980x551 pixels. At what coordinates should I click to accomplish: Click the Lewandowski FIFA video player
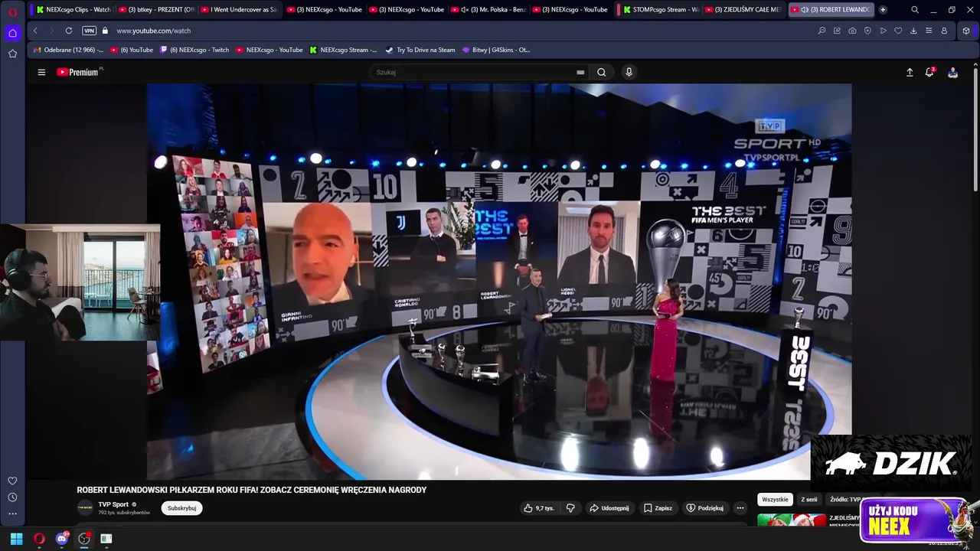pos(498,282)
